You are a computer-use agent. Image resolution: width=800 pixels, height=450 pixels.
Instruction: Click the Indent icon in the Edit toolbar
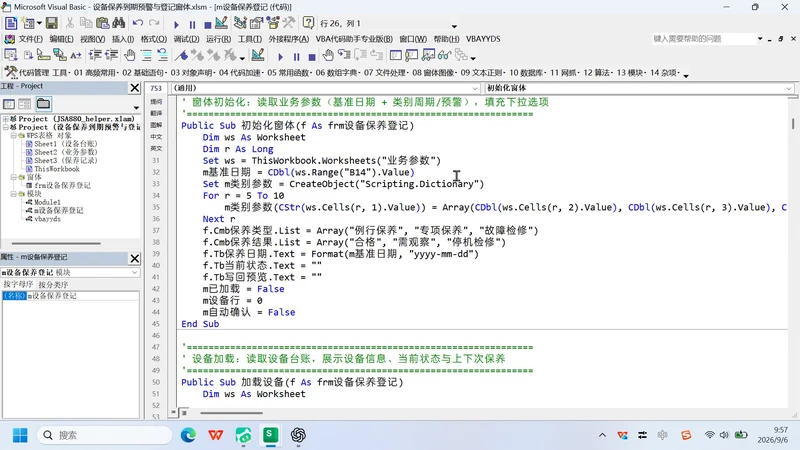tap(95, 55)
